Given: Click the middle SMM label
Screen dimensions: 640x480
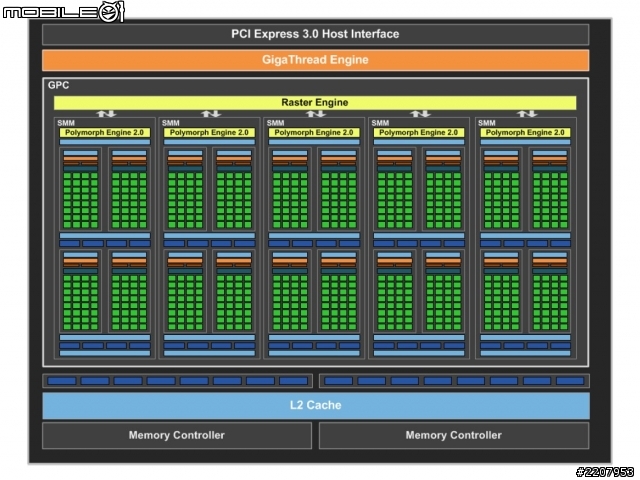Looking at the screenshot, I should tap(276, 122).
